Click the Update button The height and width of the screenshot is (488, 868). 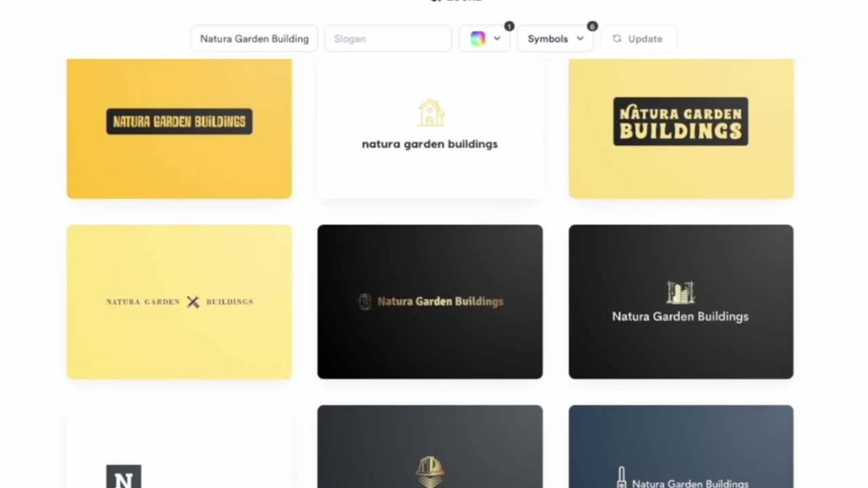tap(637, 39)
